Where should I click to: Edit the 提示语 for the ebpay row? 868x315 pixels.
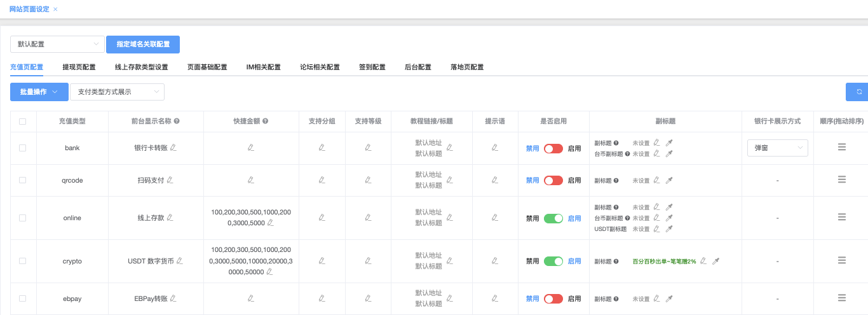495,298
